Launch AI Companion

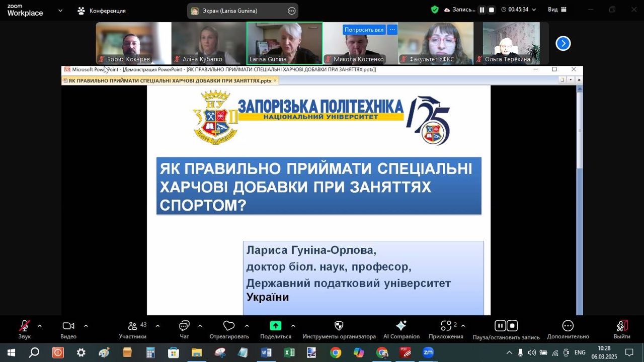(x=401, y=326)
